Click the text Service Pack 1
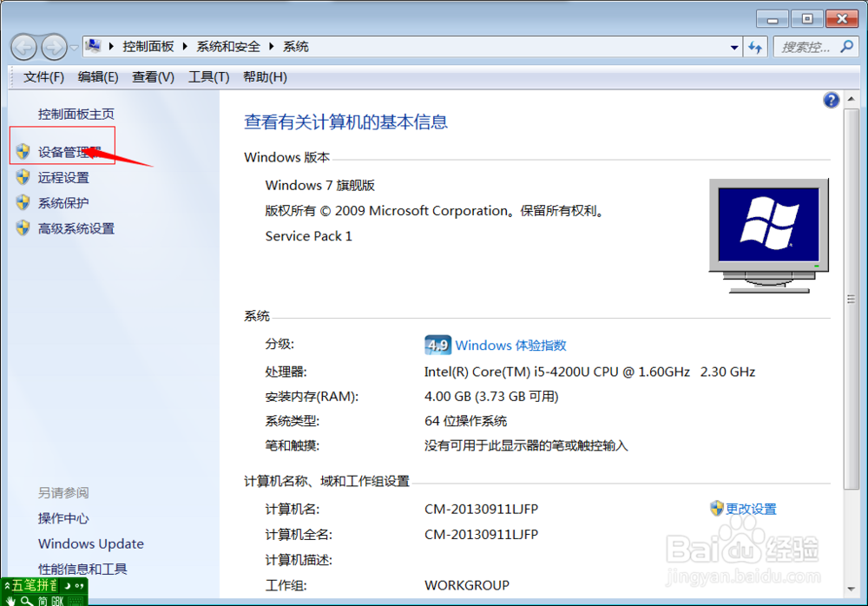This screenshot has height=606, width=868. coord(308,236)
